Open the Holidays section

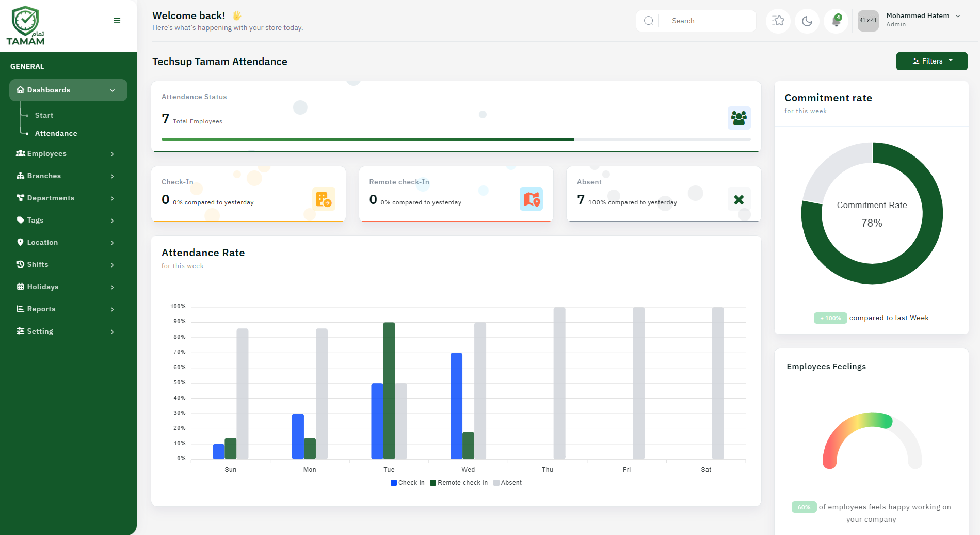pos(43,287)
